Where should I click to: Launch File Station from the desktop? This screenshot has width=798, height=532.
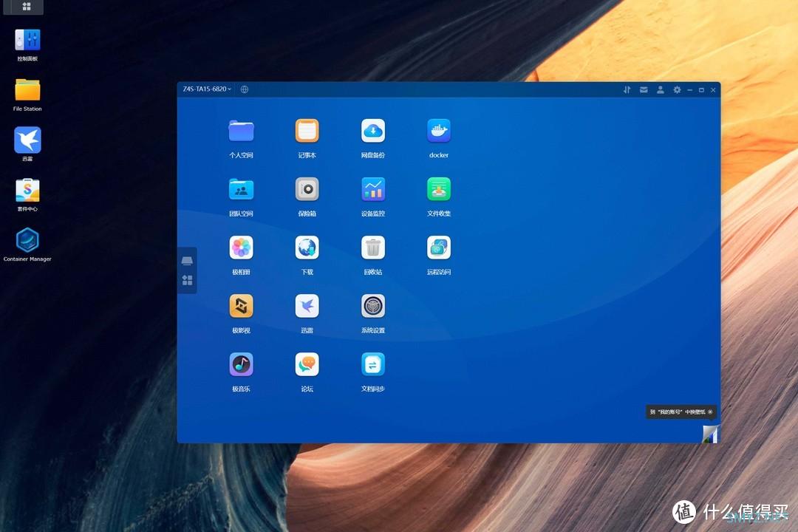tap(27, 90)
